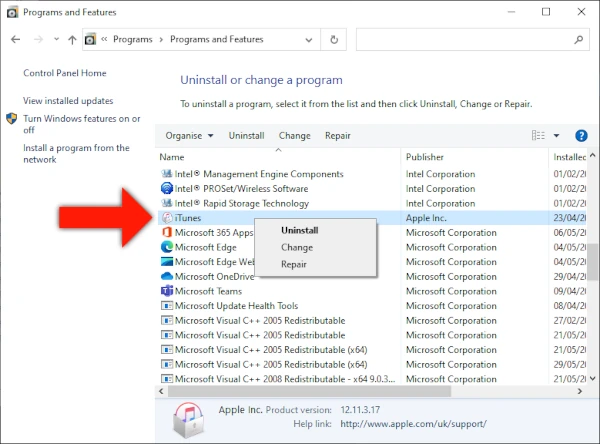This screenshot has height=444, width=600.
Task: Click the list's scroll down arrow
Action: (593, 378)
